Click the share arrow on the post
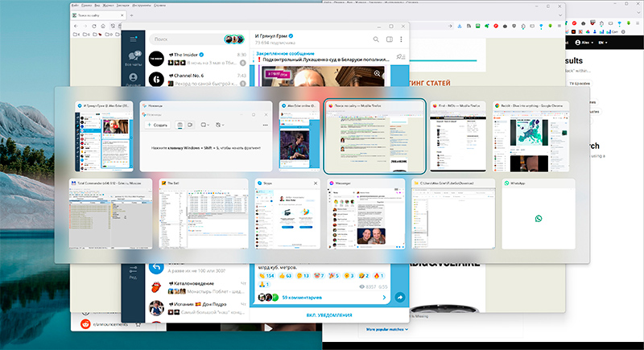The width and height of the screenshot is (644, 350). [x=400, y=298]
